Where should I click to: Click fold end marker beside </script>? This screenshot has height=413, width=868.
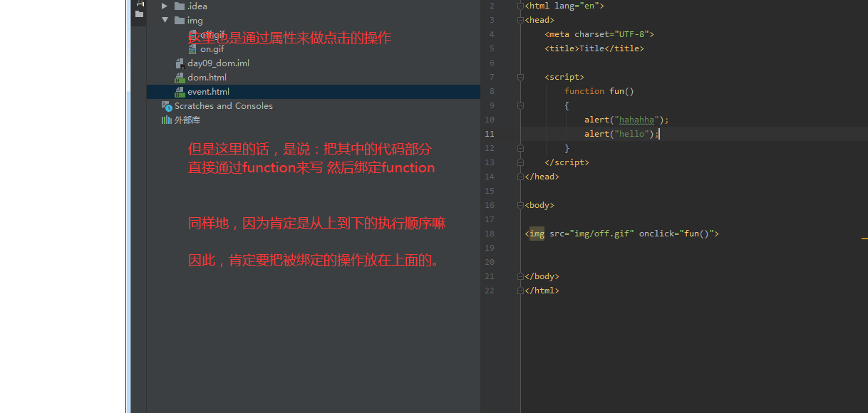520,162
